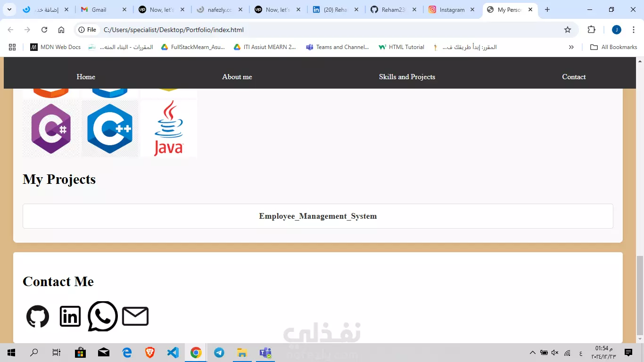Launch Microsoft Edge from taskbar
This screenshot has height=362, width=644.
(x=126, y=353)
